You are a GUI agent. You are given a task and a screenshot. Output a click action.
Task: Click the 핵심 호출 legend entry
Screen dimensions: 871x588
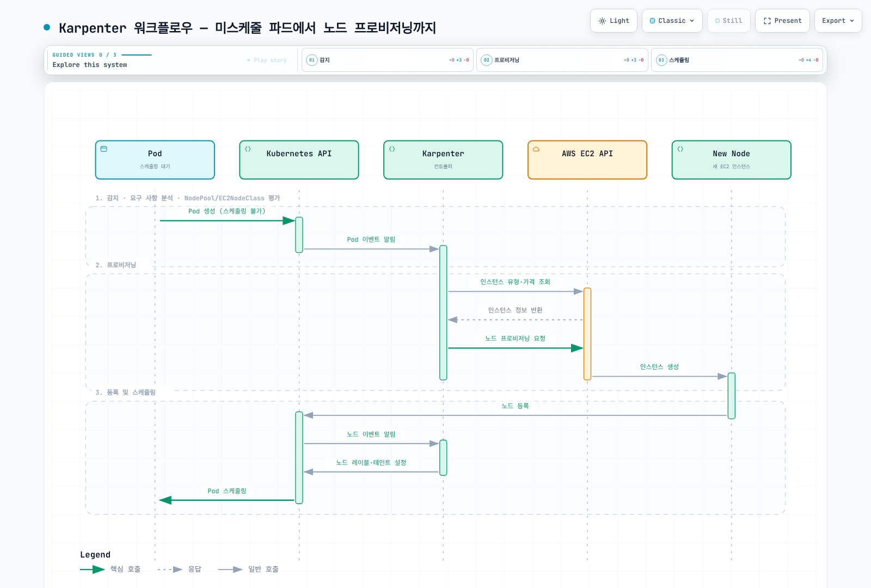(111, 569)
